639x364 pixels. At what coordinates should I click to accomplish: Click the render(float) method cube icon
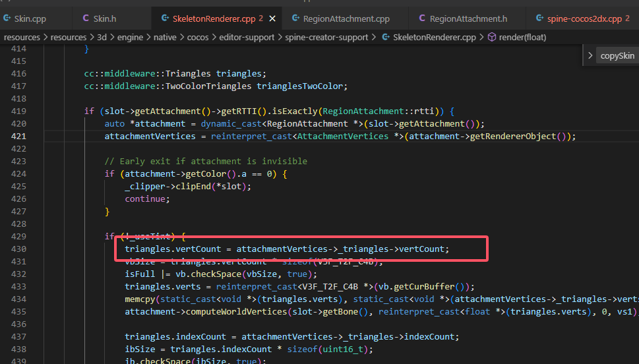click(x=492, y=38)
